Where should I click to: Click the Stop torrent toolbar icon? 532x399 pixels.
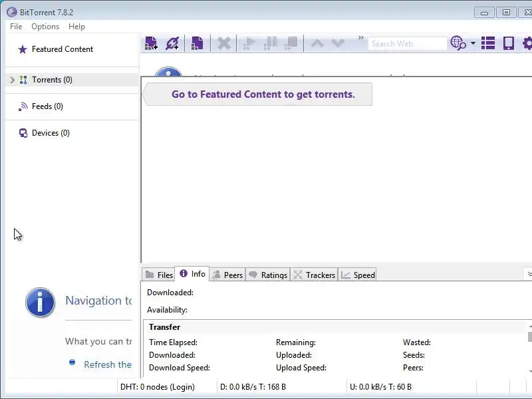point(291,43)
